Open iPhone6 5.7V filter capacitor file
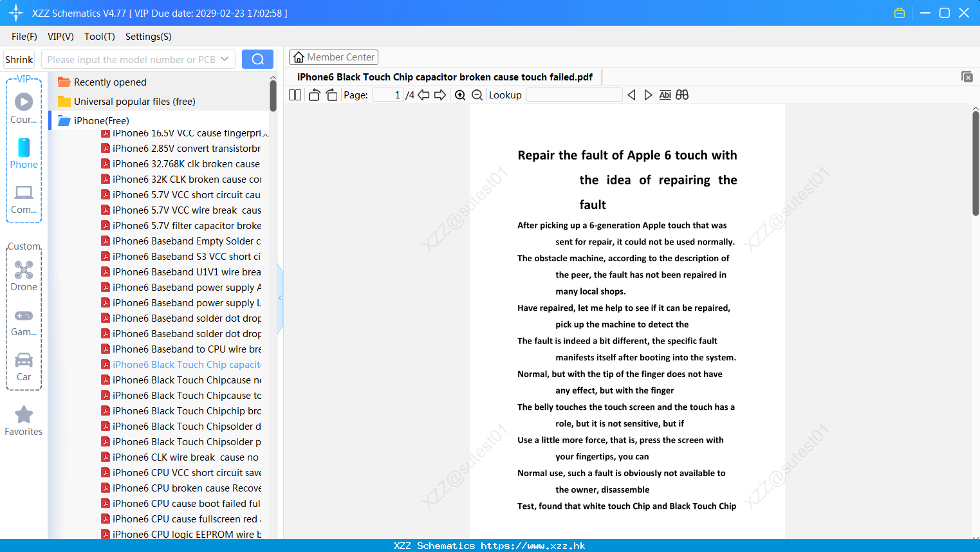 181,226
